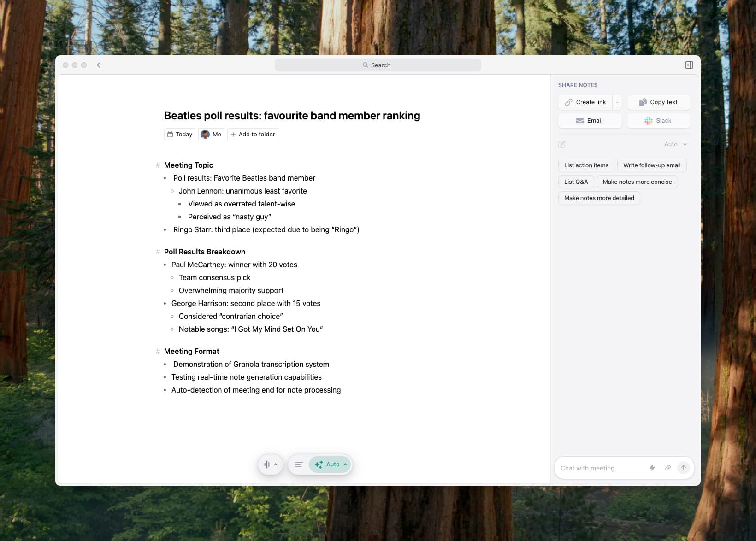
Task: Click "Paul McCartney: winner with 20 votes"
Action: [x=234, y=265]
